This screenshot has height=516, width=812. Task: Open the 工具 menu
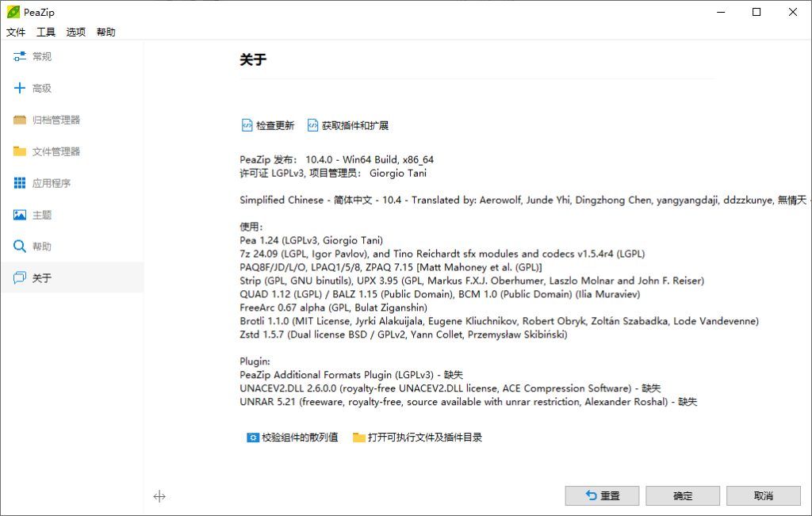[45, 32]
